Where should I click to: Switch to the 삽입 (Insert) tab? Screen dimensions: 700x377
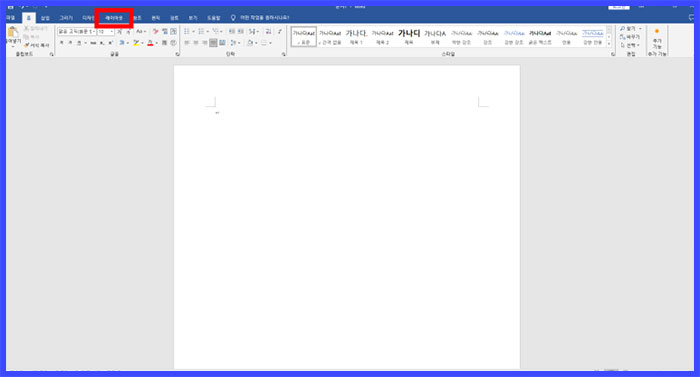tap(45, 18)
